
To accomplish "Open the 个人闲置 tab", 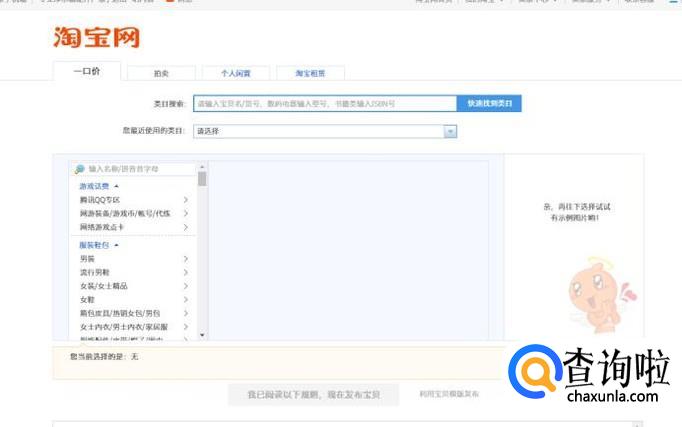I will (x=236, y=73).
